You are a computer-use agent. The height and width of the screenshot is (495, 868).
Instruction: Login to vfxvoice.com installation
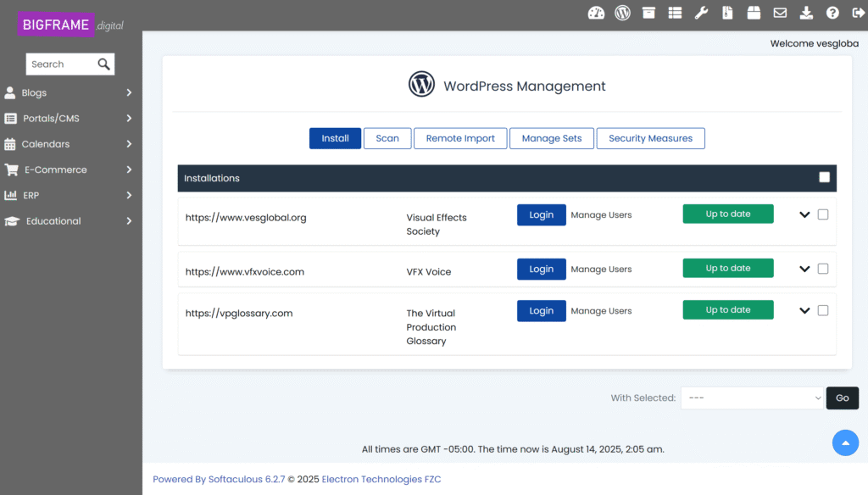click(542, 269)
